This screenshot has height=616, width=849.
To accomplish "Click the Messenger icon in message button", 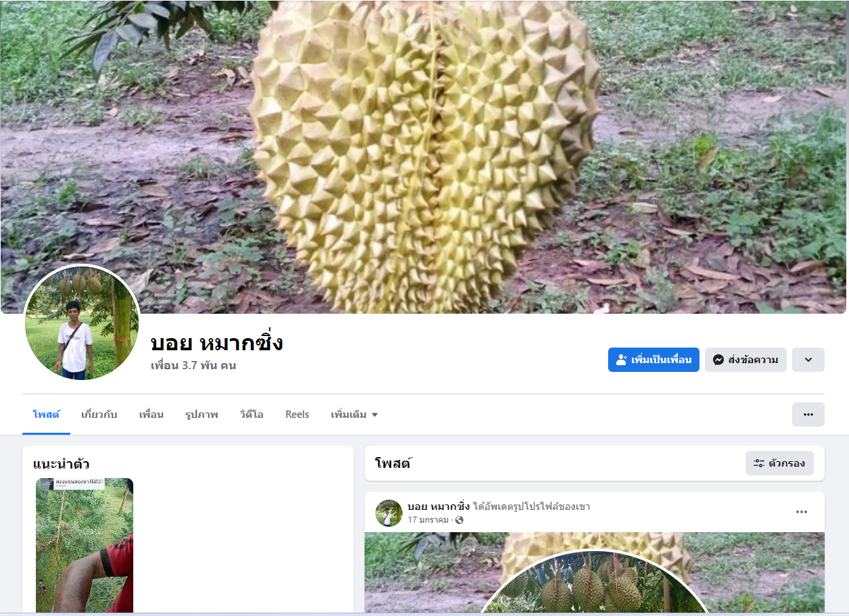I will pyautogui.click(x=718, y=360).
